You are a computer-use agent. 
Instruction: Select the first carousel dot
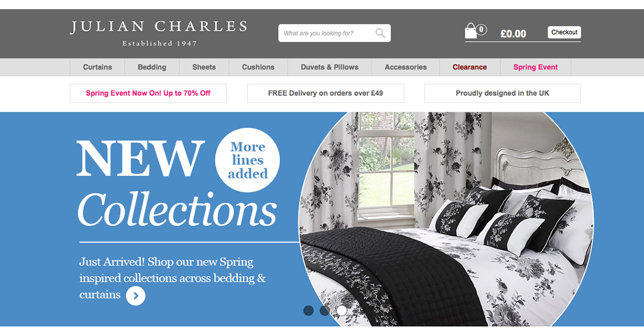coord(309,310)
